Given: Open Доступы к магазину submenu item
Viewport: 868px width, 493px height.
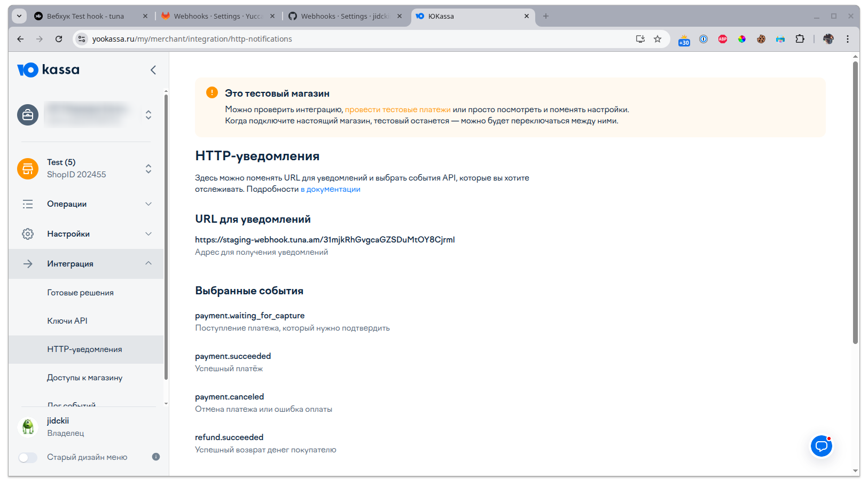Looking at the screenshot, I should tap(86, 378).
